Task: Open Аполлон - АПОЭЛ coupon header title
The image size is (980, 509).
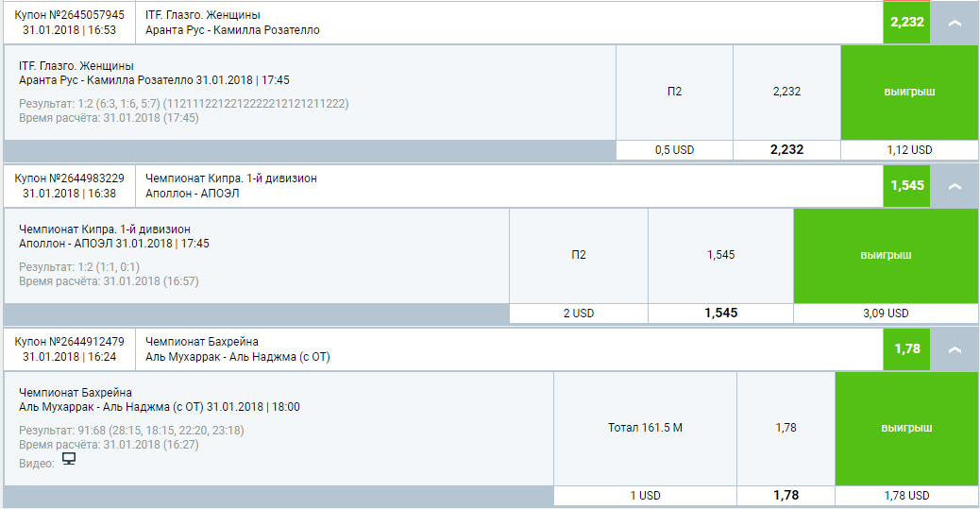Action: 193,194
